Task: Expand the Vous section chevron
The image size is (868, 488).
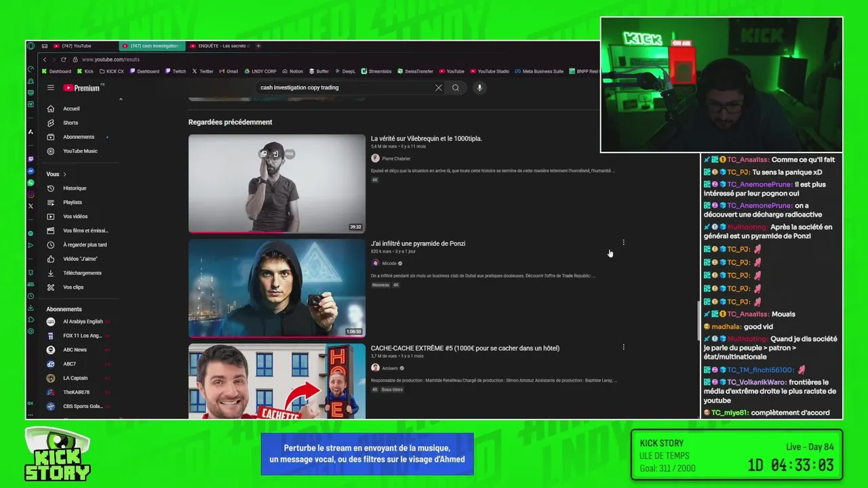Action: (64, 174)
